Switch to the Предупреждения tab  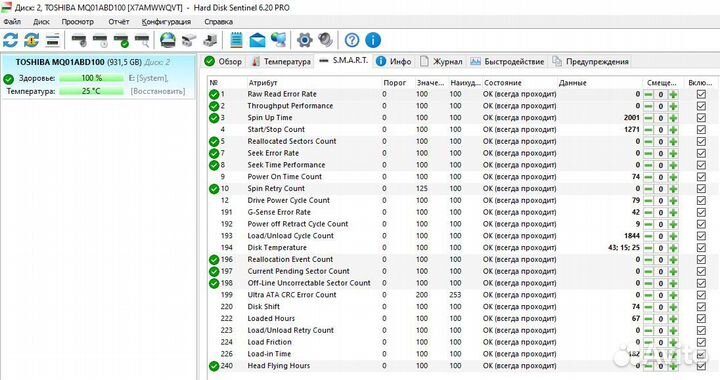click(x=591, y=61)
